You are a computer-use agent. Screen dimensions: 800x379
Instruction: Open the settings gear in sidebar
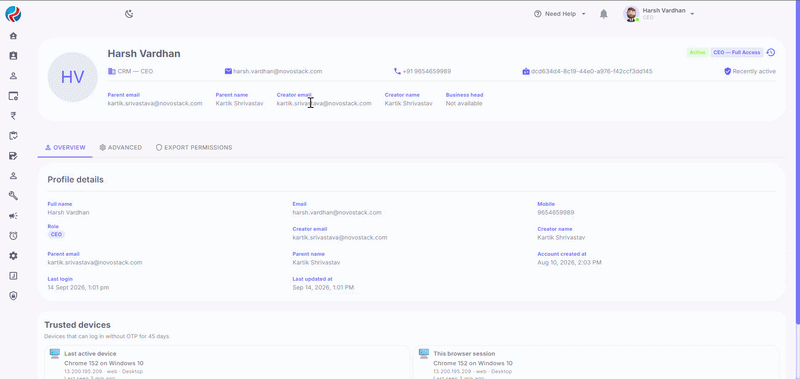coord(13,256)
